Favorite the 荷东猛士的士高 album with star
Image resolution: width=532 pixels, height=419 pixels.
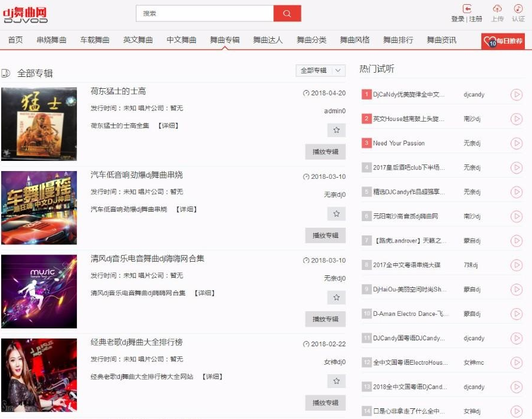pyautogui.click(x=336, y=130)
